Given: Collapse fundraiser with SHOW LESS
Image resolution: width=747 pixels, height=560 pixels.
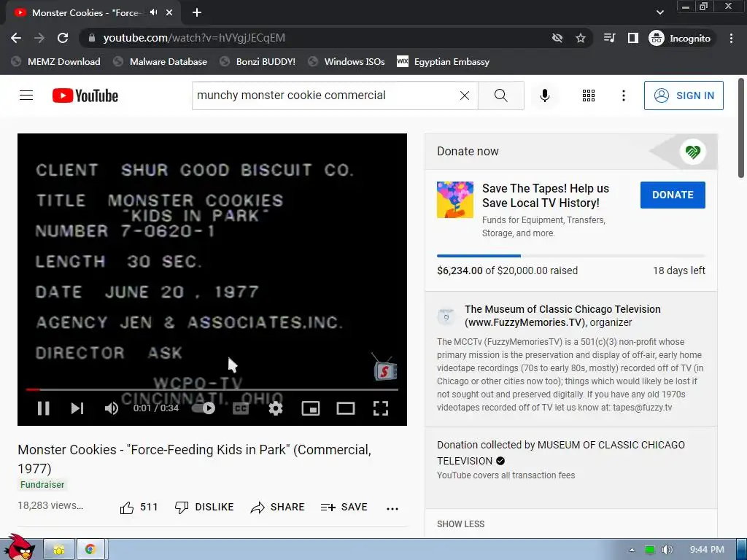Looking at the screenshot, I should pos(461,524).
